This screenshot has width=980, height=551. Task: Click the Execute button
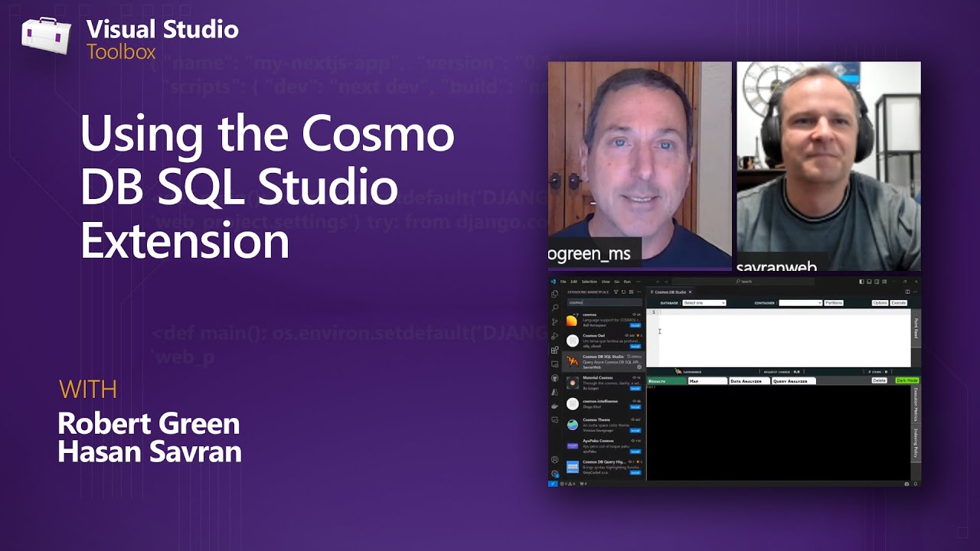coord(899,303)
